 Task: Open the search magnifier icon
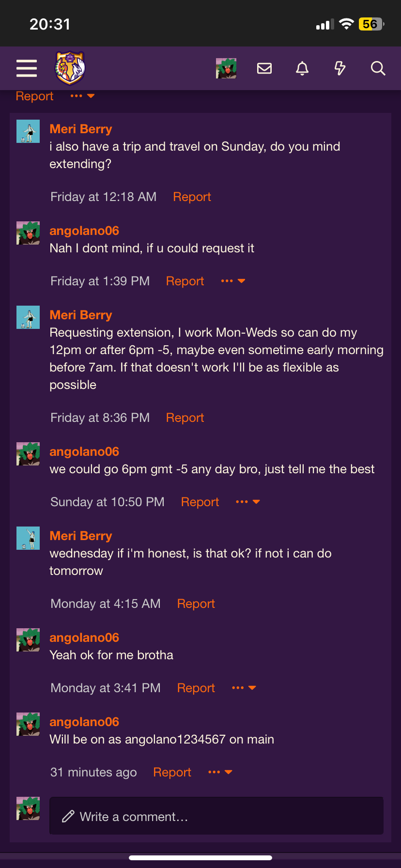tap(378, 68)
